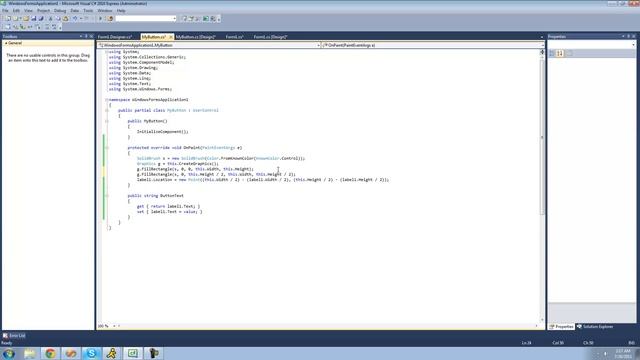Click the Start Debugging play icon
Image resolution: width=640 pixels, height=360 pixels.
[100, 18]
